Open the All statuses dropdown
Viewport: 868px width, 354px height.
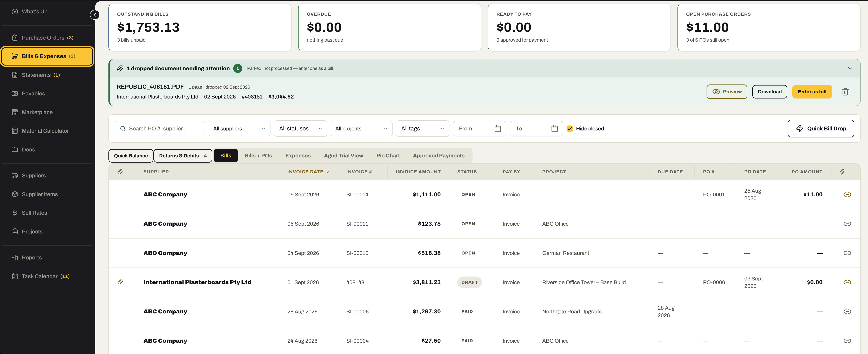tap(301, 129)
